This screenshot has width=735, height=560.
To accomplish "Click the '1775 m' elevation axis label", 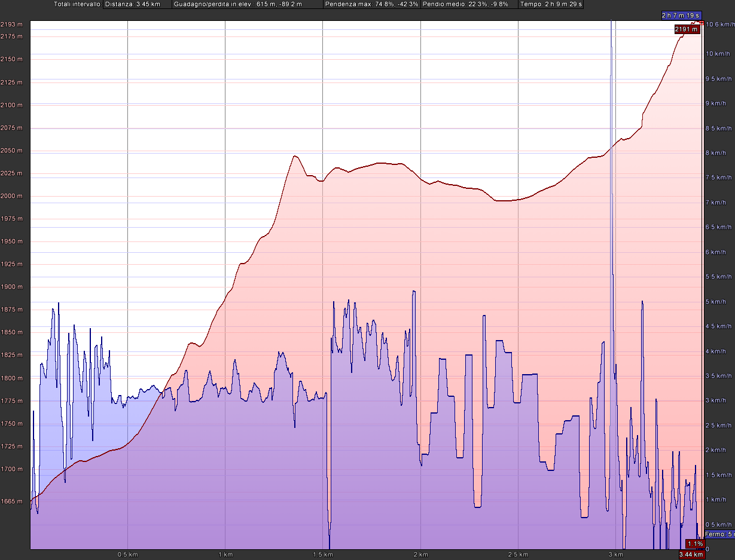I will pyautogui.click(x=12, y=401).
